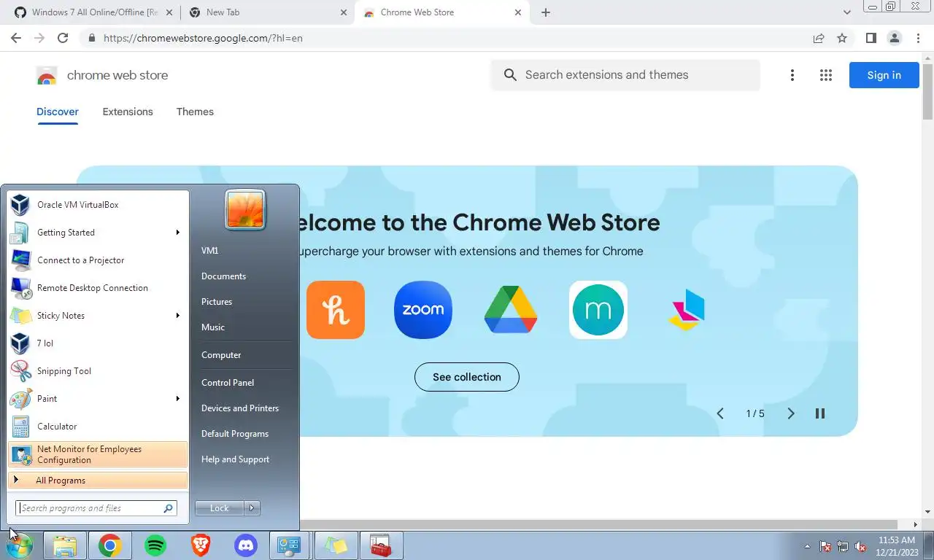Switch to the 'New Tab' browser tab

[267, 12]
